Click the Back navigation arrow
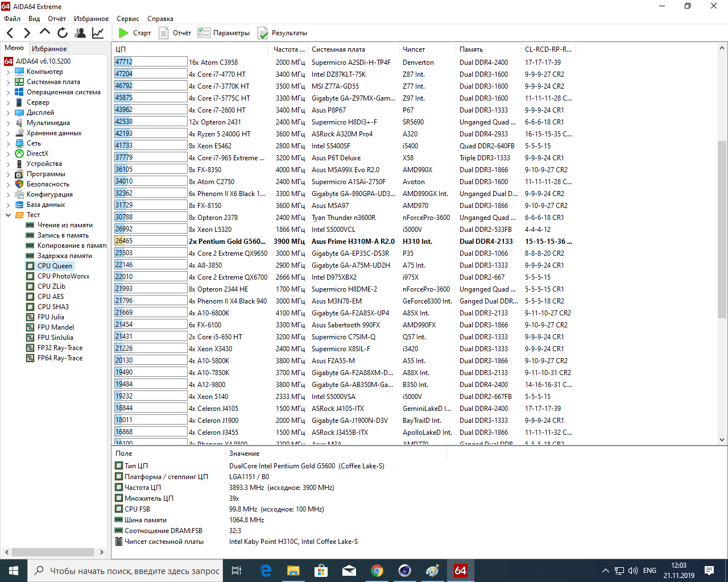This screenshot has height=582, width=728. point(10,33)
